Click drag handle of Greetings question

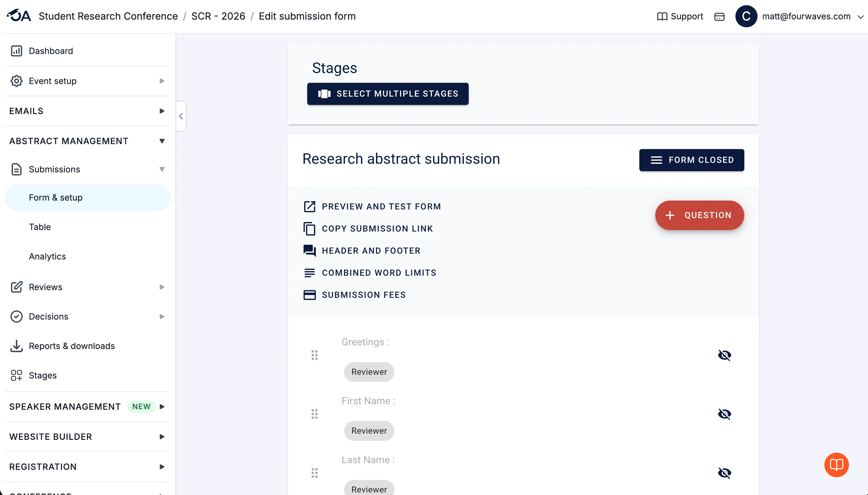[314, 355]
